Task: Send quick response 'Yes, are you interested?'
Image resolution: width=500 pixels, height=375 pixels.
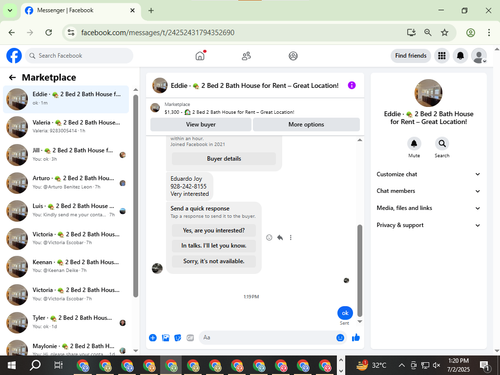Action: coord(214,230)
